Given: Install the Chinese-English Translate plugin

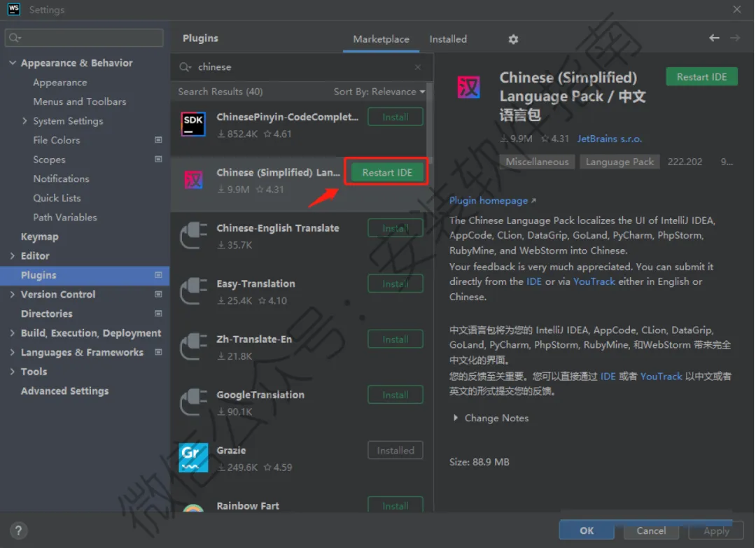Looking at the screenshot, I should pyautogui.click(x=395, y=228).
